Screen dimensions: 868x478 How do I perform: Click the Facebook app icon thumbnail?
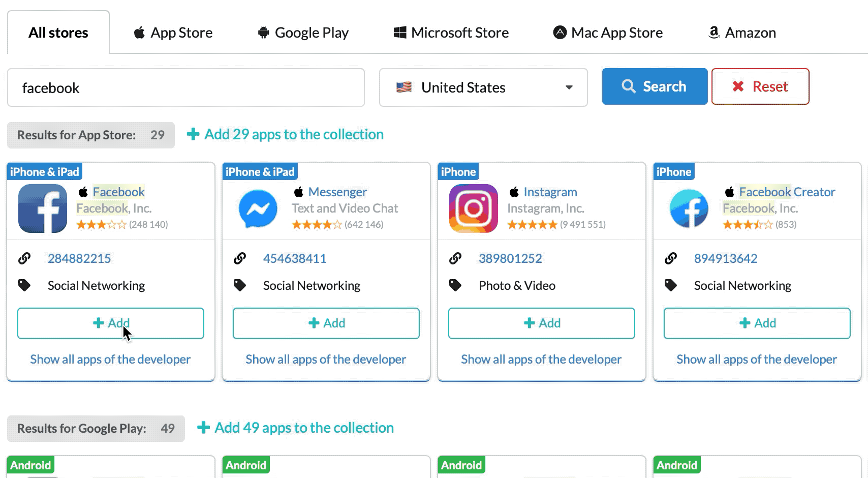click(x=43, y=208)
